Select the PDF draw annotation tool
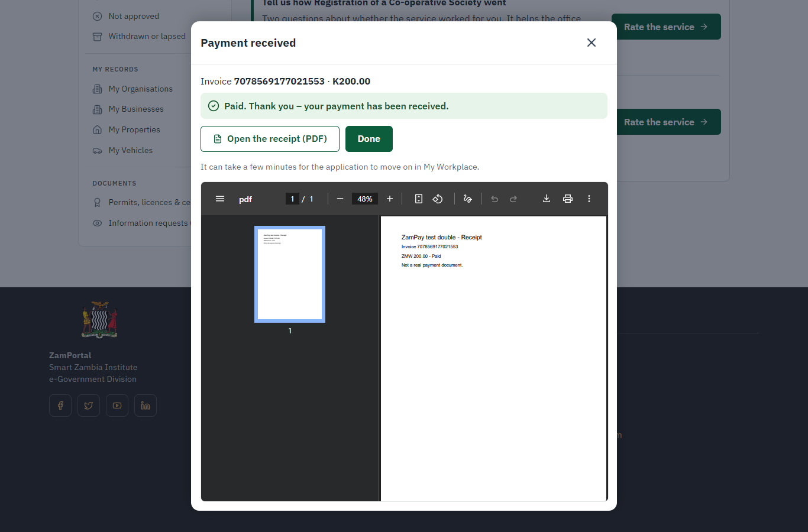The width and height of the screenshot is (808, 532). 467,199
